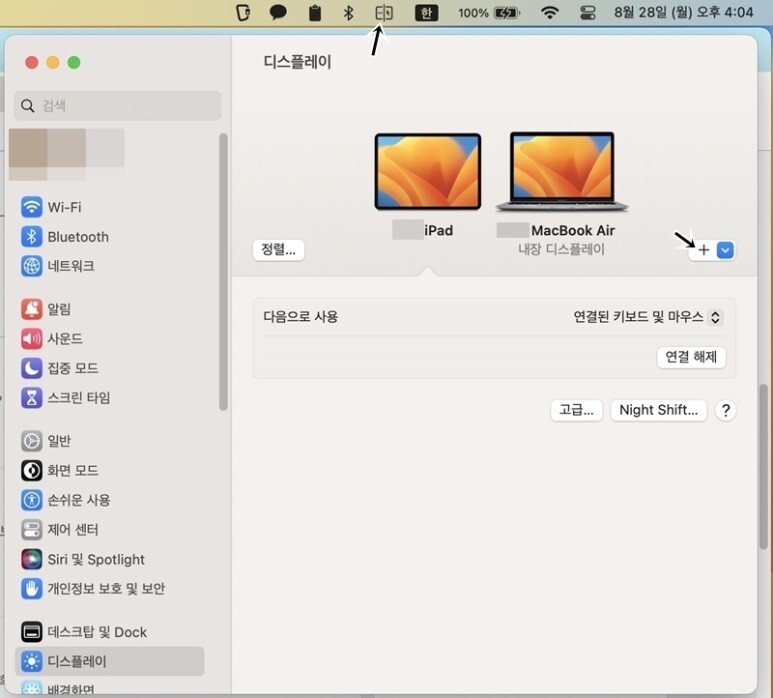
Task: Click the battery status indicator
Action: point(489,13)
